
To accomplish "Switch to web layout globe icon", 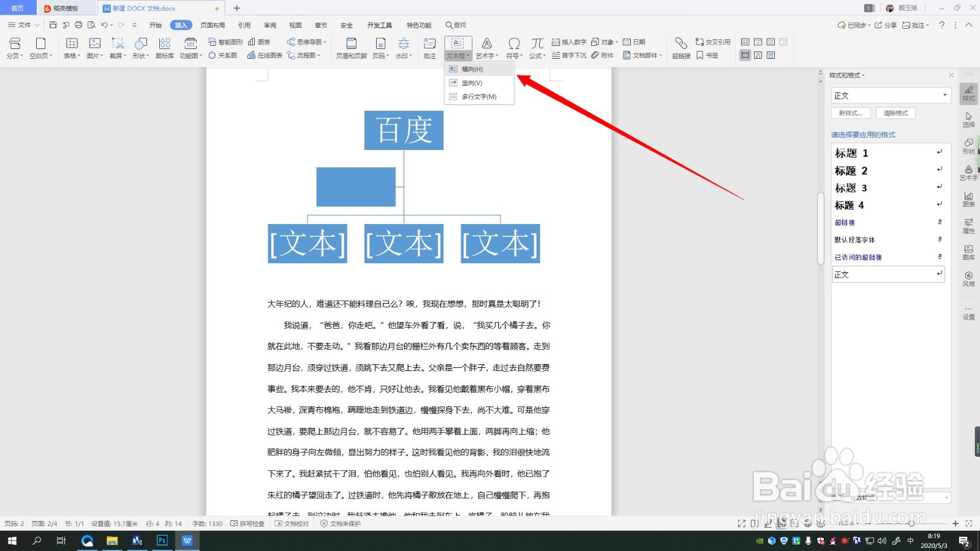I will 807,523.
